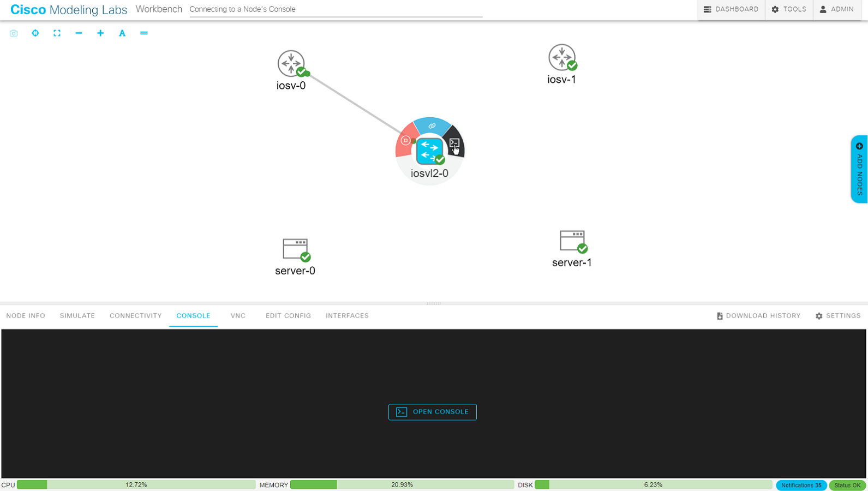Viewport: 868px width, 491px height.
Task: Toggle node labels with the A icon
Action: click(122, 33)
